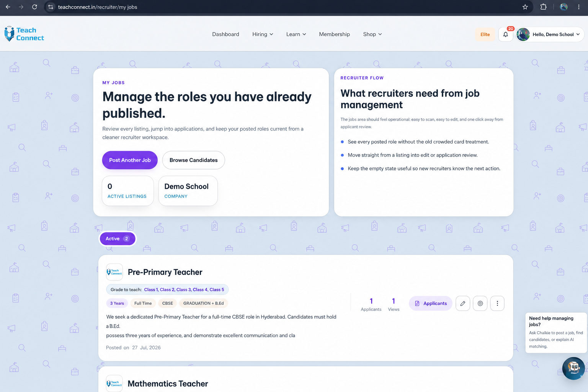Screen dimensions: 588x392
Task: Click the Teach Connect logo
Action: [x=24, y=34]
